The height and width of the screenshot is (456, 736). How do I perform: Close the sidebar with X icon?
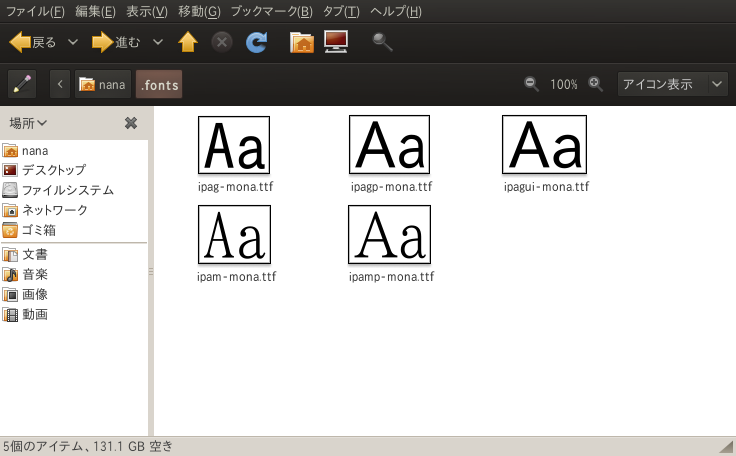click(x=131, y=123)
